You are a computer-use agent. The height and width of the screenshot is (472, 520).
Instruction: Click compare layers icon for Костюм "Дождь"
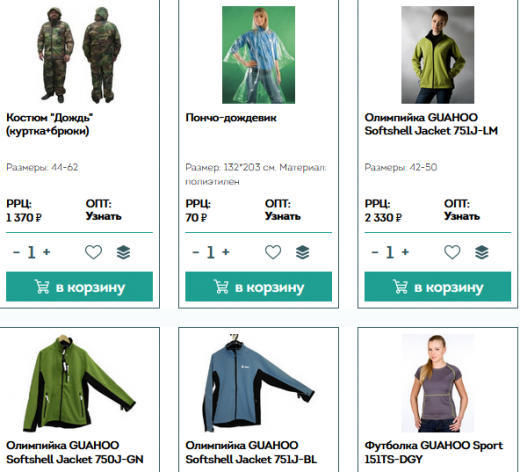(123, 252)
